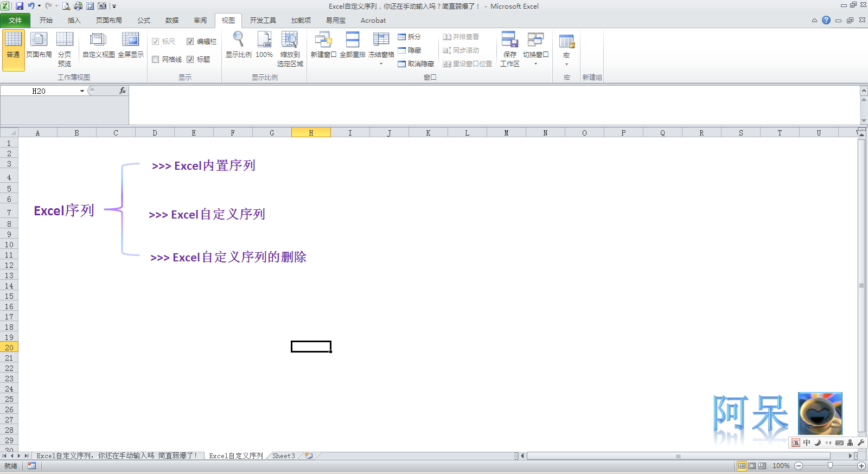
Task: Click the Select All corner button
Action: click(x=9, y=133)
